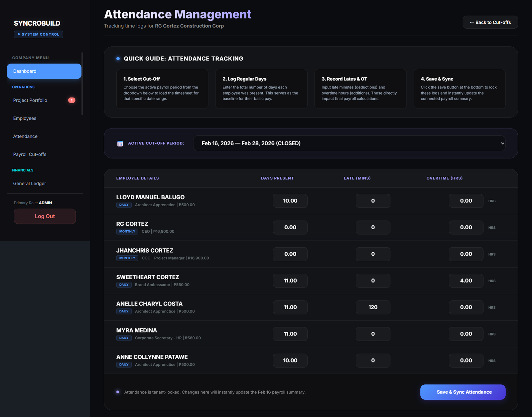Click the SYSTEM CONTROL badge

click(39, 34)
